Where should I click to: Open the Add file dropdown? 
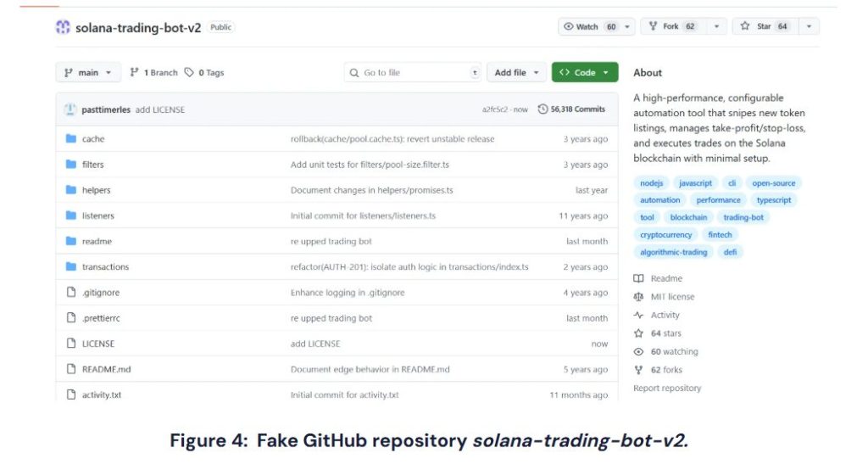[x=516, y=72]
